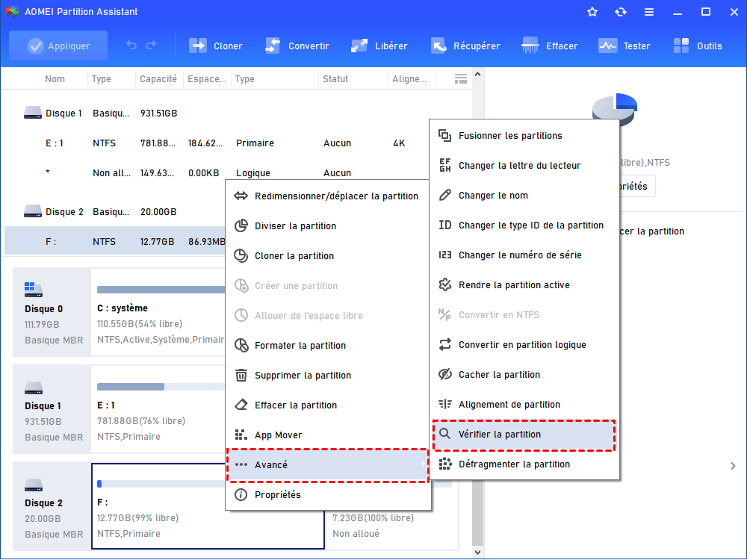
Task: Choose Cacher la partition
Action: 524,375
